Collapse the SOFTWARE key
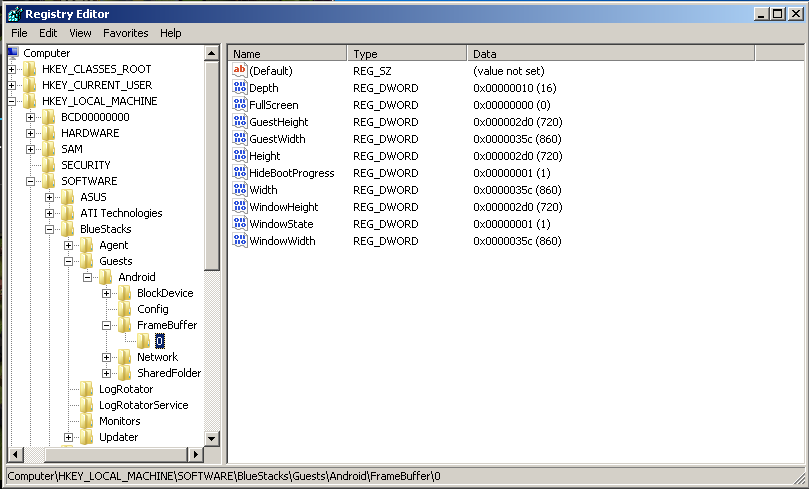The image size is (809, 489). [x=30, y=181]
